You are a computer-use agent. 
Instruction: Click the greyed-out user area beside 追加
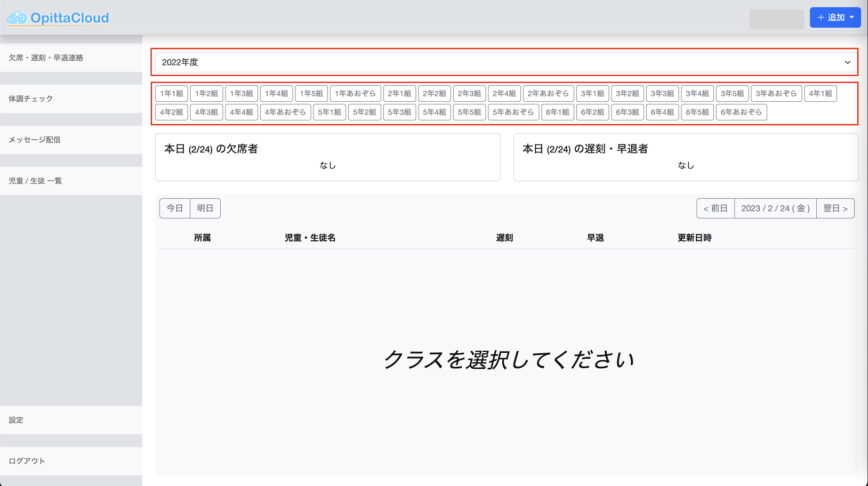[777, 19]
